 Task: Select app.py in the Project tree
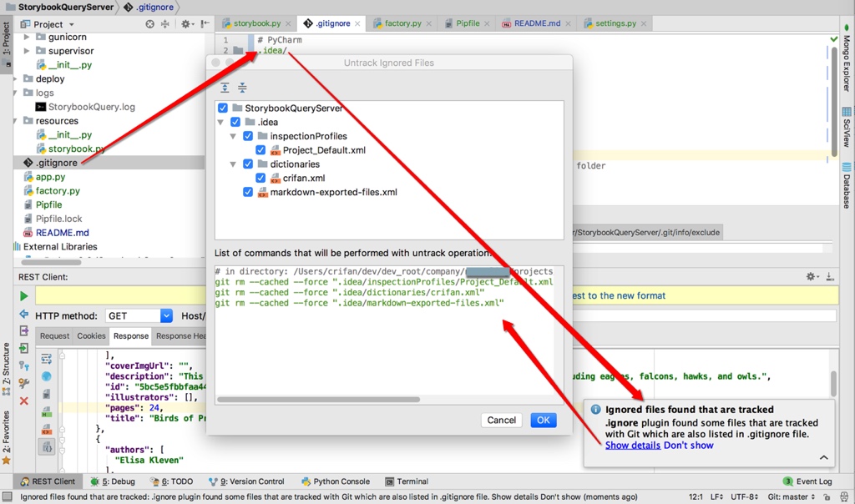[x=50, y=177]
